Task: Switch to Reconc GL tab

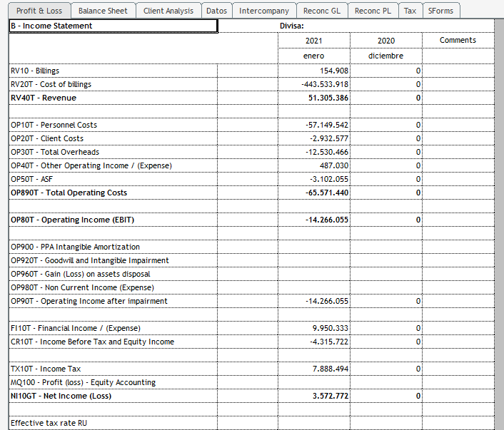Action: (321, 11)
